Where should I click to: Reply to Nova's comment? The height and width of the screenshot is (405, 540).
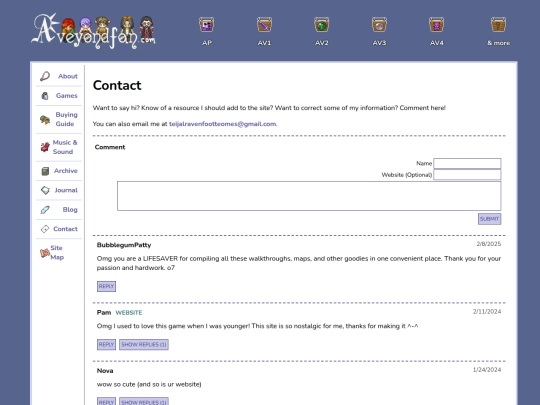pos(106,402)
